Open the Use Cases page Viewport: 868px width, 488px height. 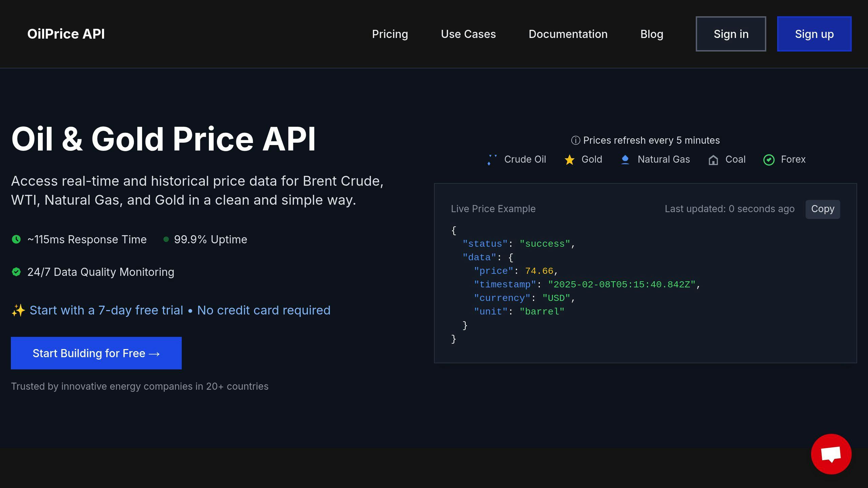(x=468, y=34)
